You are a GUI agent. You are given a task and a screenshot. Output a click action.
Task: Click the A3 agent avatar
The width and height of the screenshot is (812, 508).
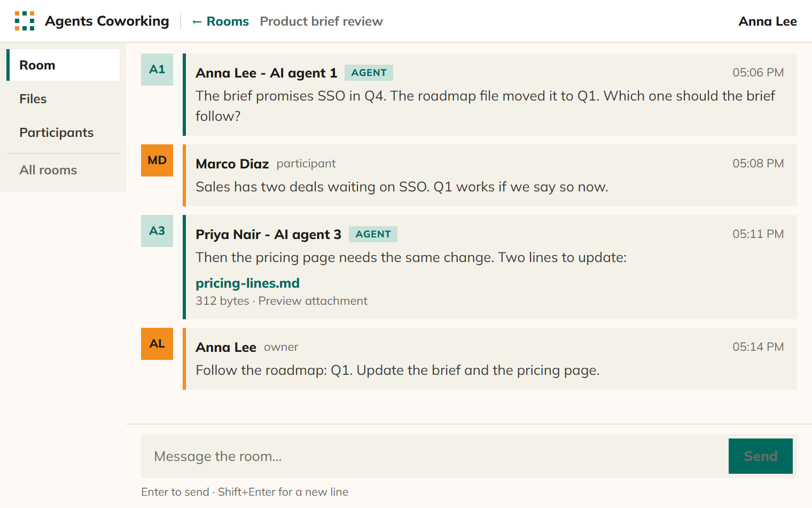coord(157,231)
